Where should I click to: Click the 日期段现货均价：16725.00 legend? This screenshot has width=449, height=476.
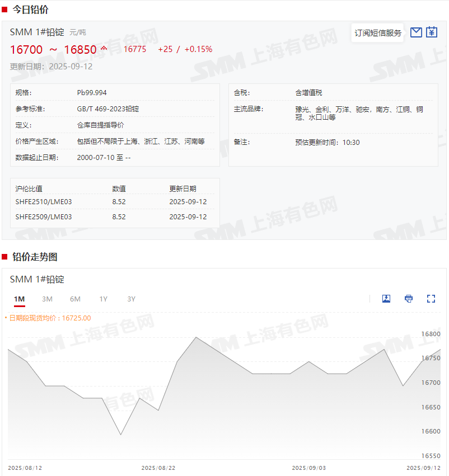[x=48, y=318]
